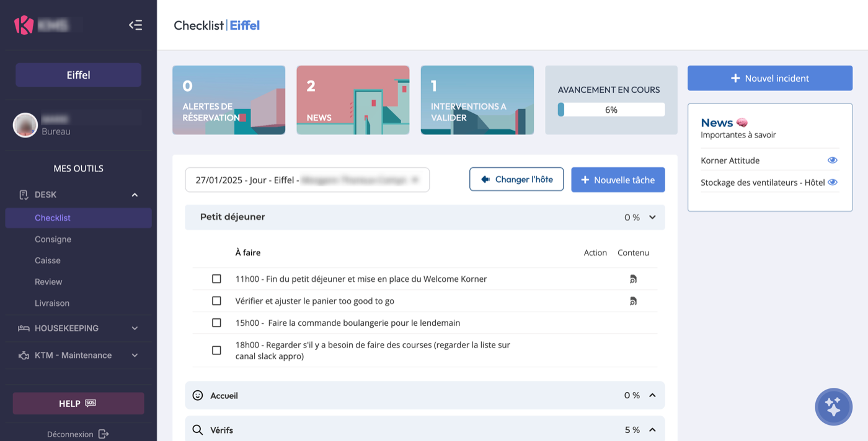Click the Nouvel incident button

click(770, 78)
